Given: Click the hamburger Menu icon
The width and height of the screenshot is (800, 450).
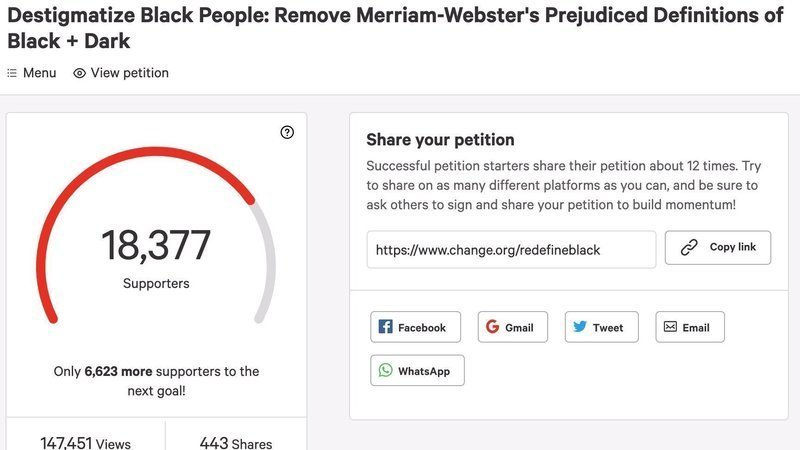Looking at the screenshot, I should click(x=12, y=73).
